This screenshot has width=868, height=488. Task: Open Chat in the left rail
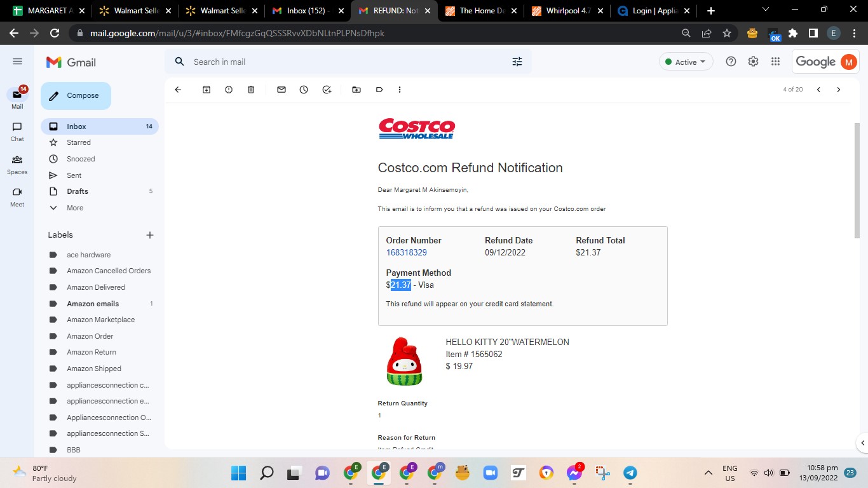click(x=17, y=132)
